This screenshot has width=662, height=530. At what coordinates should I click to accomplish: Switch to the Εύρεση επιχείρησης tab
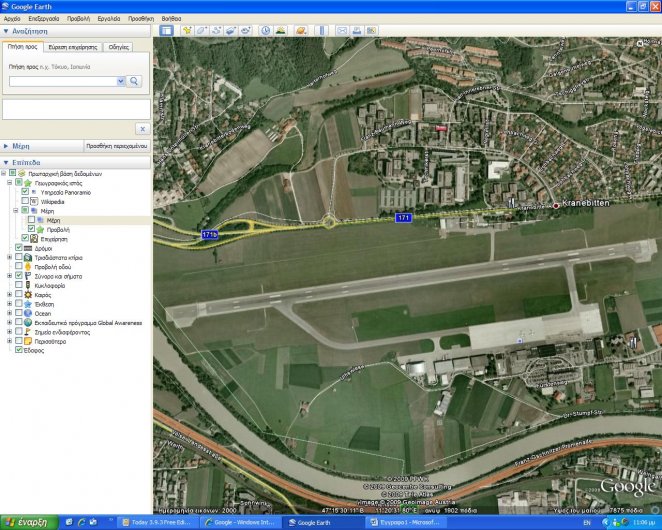[x=73, y=47]
